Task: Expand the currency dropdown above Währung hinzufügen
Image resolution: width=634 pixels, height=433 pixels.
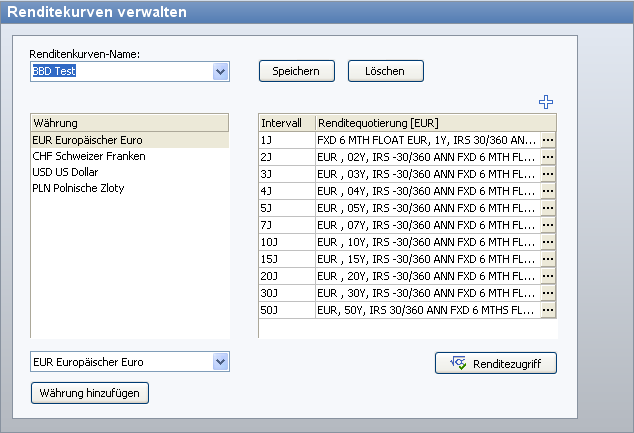Action: pyautogui.click(x=220, y=361)
